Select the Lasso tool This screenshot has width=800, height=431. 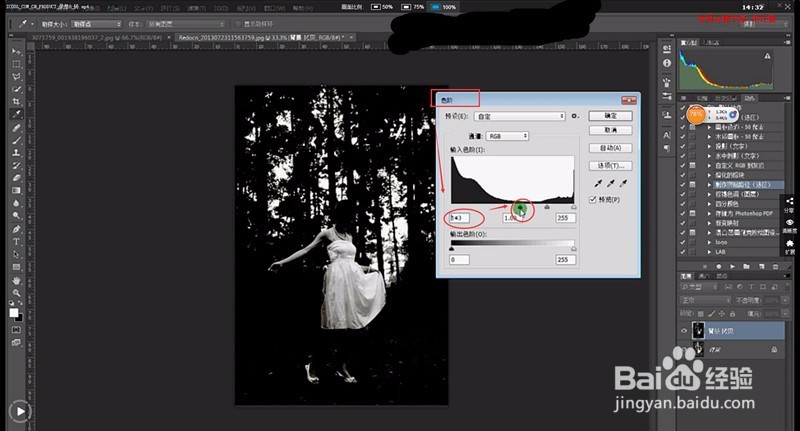(x=16, y=77)
